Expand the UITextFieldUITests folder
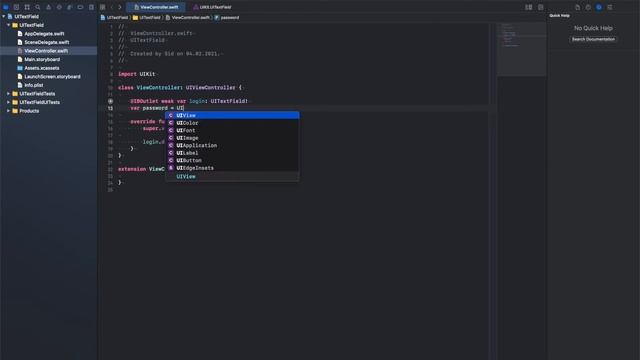 pyautogui.click(x=9, y=102)
